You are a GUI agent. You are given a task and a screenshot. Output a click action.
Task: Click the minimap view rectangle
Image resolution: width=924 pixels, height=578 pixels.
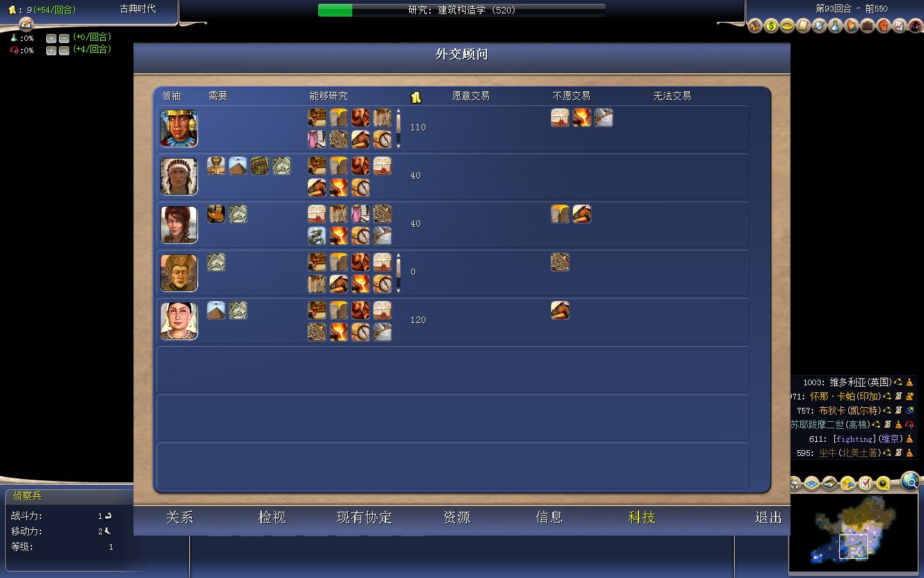tap(853, 547)
